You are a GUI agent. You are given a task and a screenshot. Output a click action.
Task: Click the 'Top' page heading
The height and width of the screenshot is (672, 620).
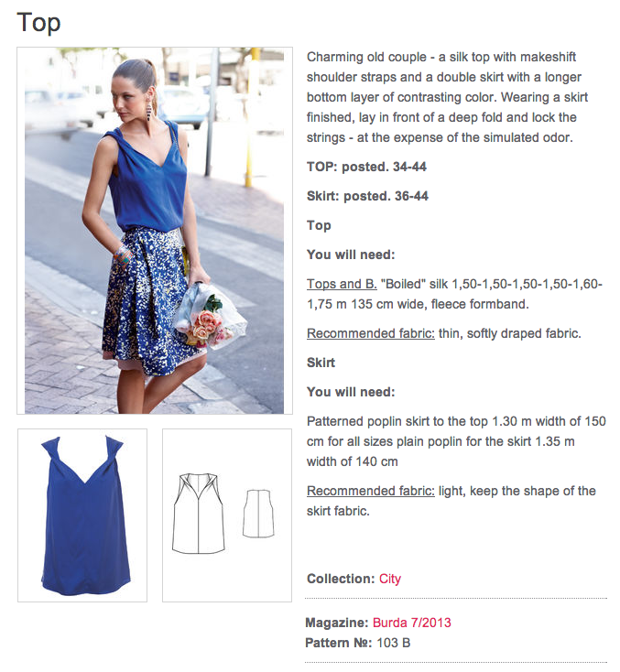tap(38, 23)
